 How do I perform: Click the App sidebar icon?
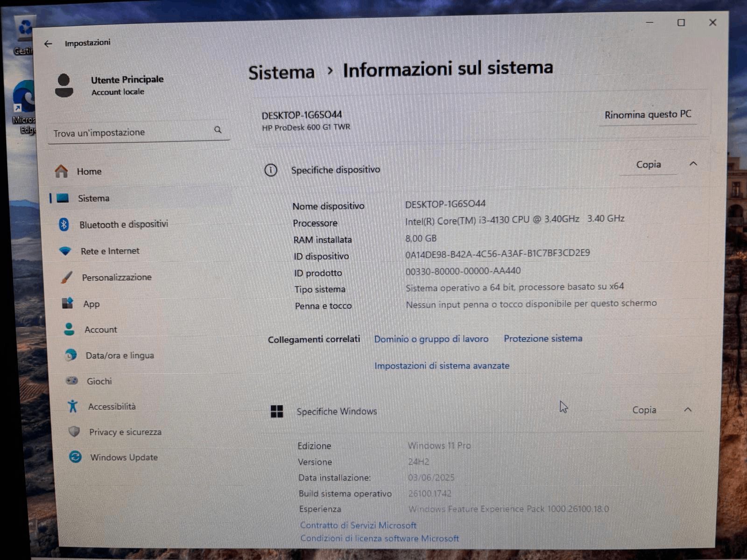tap(68, 303)
